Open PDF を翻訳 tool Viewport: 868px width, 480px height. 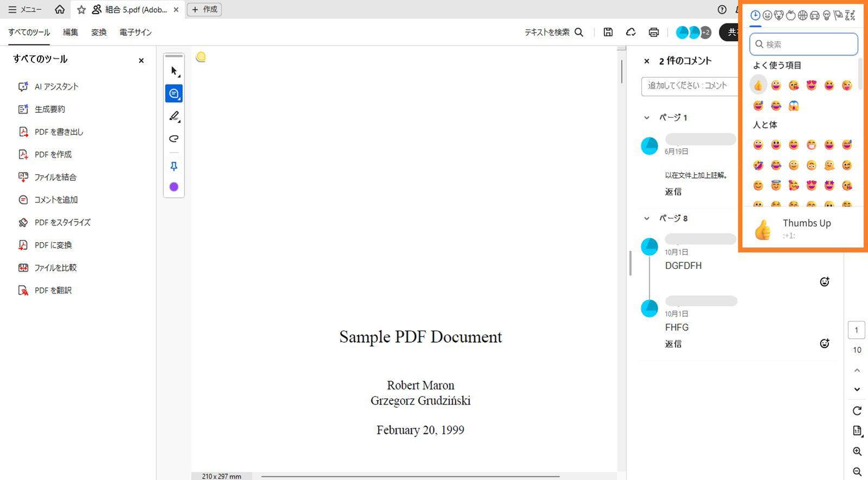(46, 290)
